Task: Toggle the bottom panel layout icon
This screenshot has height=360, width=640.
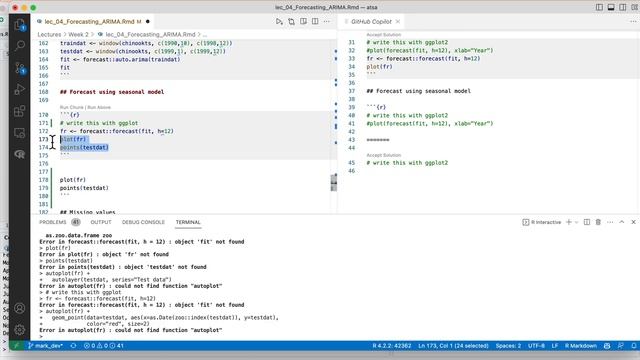Action: (x=611, y=7)
